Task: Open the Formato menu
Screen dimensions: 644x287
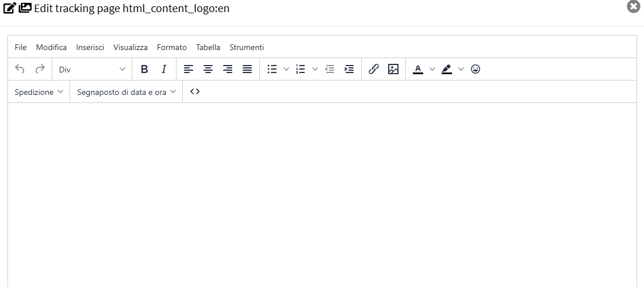Action: pos(171,47)
